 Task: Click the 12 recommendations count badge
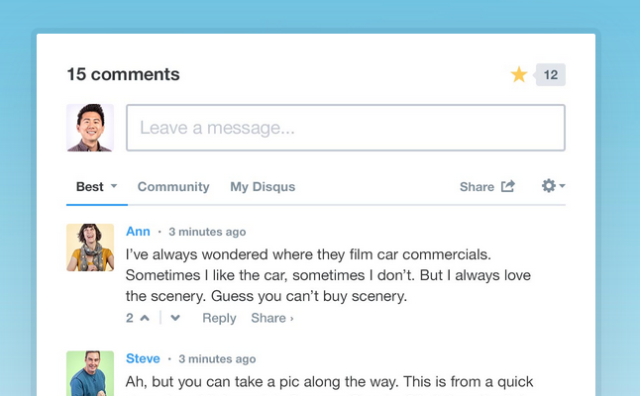(550, 75)
